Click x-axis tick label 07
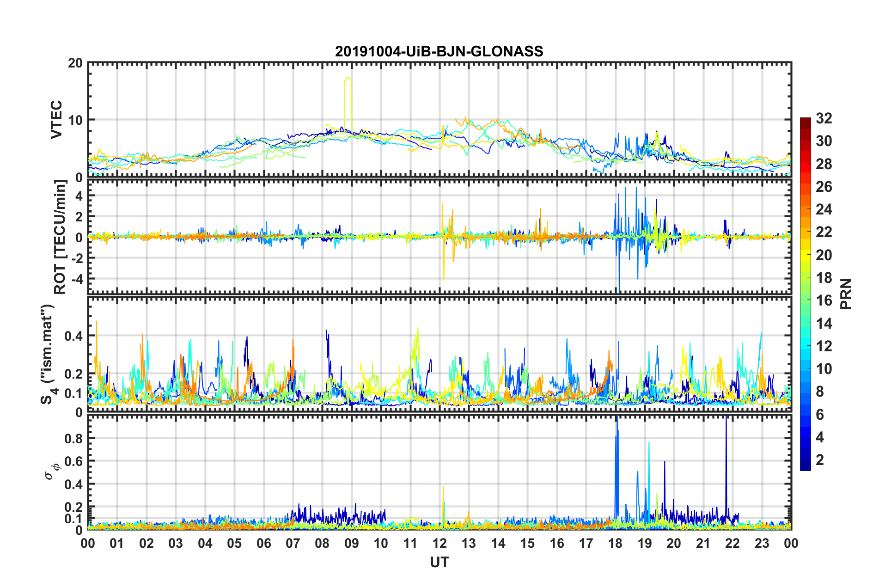The height and width of the screenshot is (588, 879). coord(293,543)
